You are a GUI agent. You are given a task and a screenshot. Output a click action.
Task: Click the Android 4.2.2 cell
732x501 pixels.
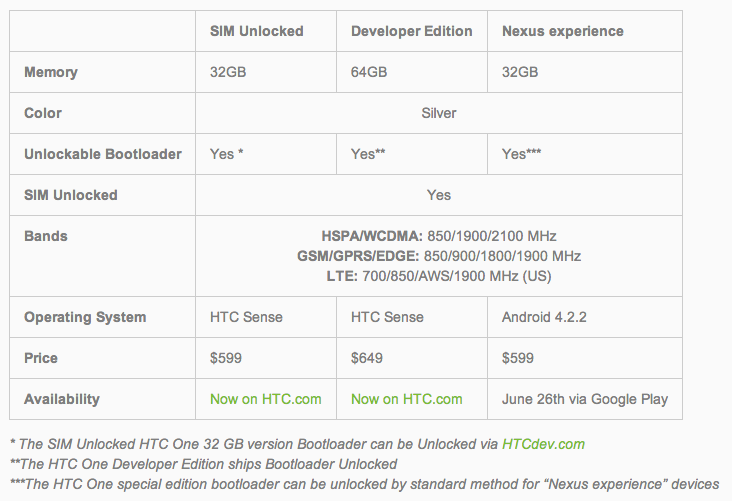pyautogui.click(x=544, y=317)
